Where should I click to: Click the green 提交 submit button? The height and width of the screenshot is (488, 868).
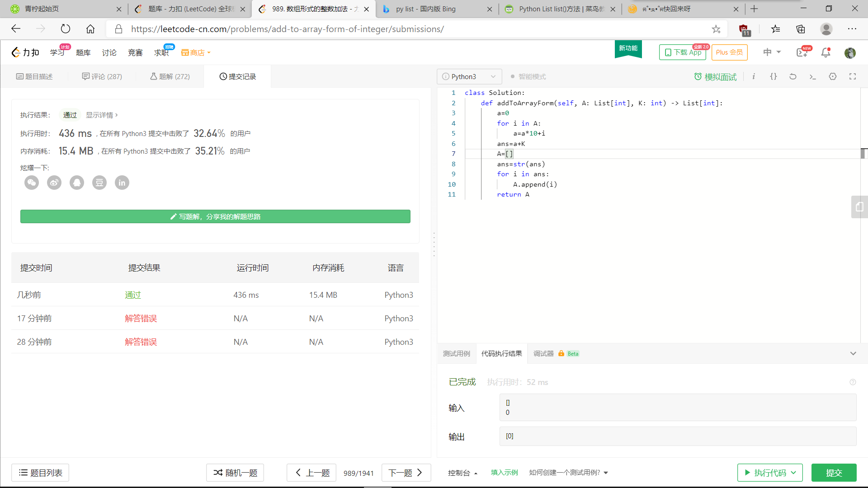pos(834,473)
